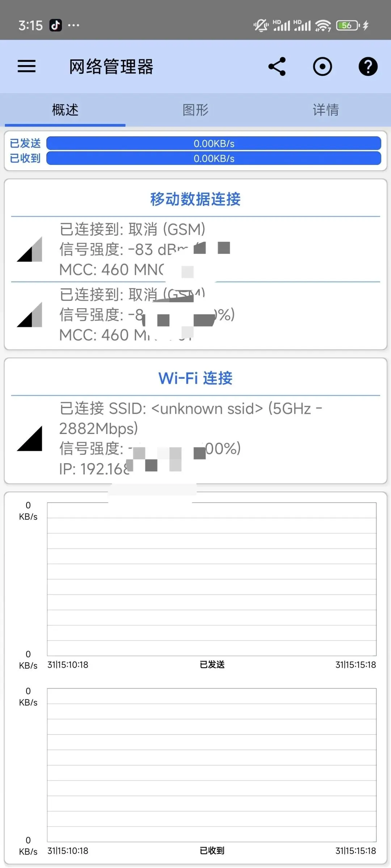
Task: Tap the unknown ssid Wi-Fi connection entry
Action: pos(195,438)
